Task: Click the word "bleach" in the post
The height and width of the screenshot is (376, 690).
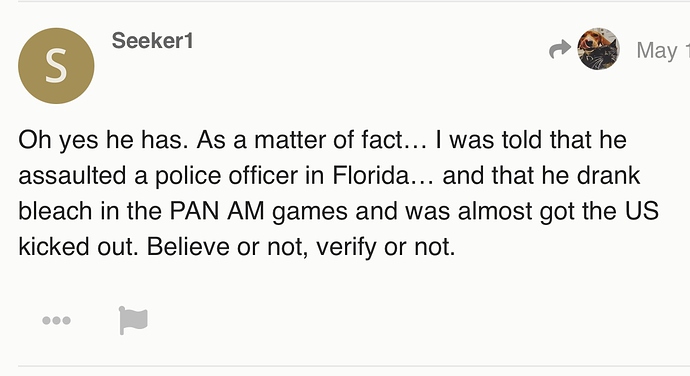Action: [55, 210]
